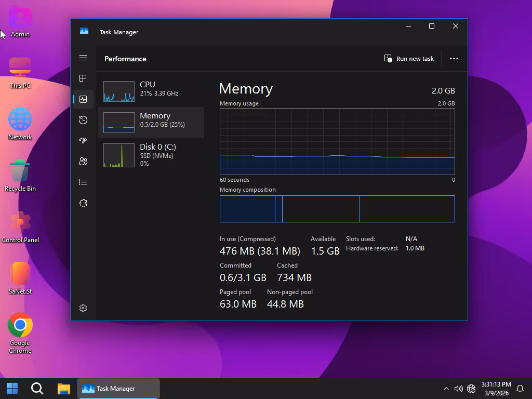Click the Memory composition bar
This screenshot has height=399, width=532.
coord(337,209)
